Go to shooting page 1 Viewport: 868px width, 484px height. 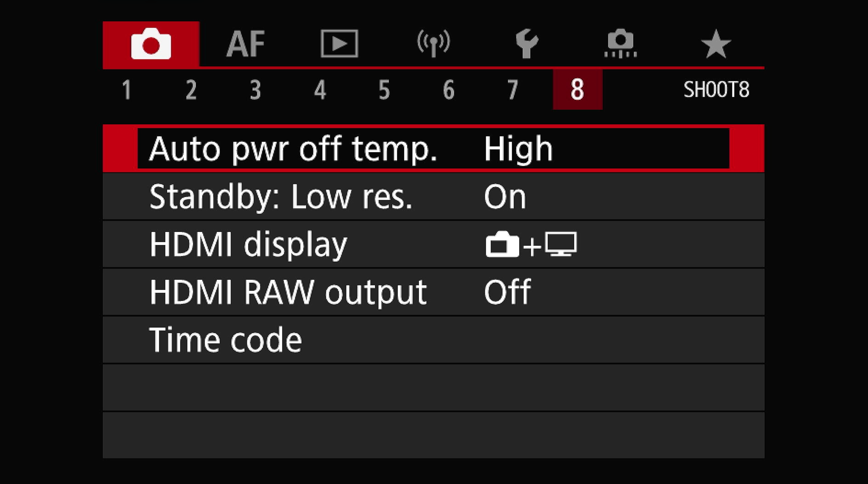point(127,90)
